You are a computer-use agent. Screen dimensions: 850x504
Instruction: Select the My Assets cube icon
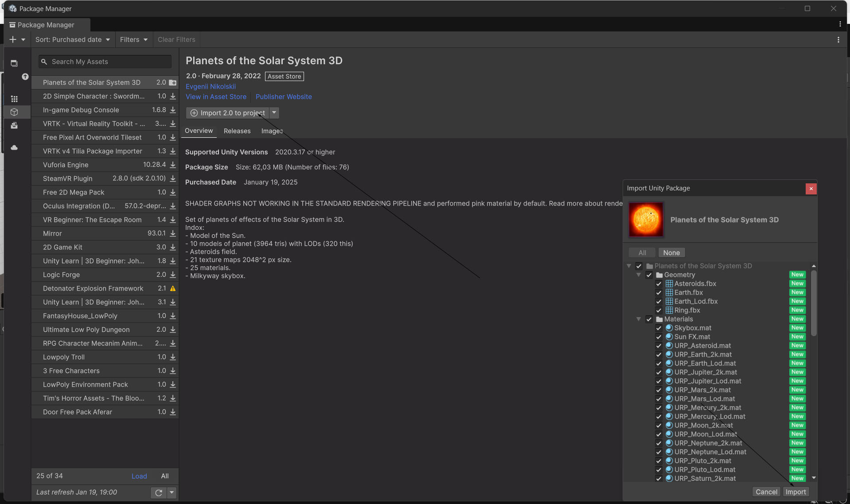pyautogui.click(x=14, y=112)
